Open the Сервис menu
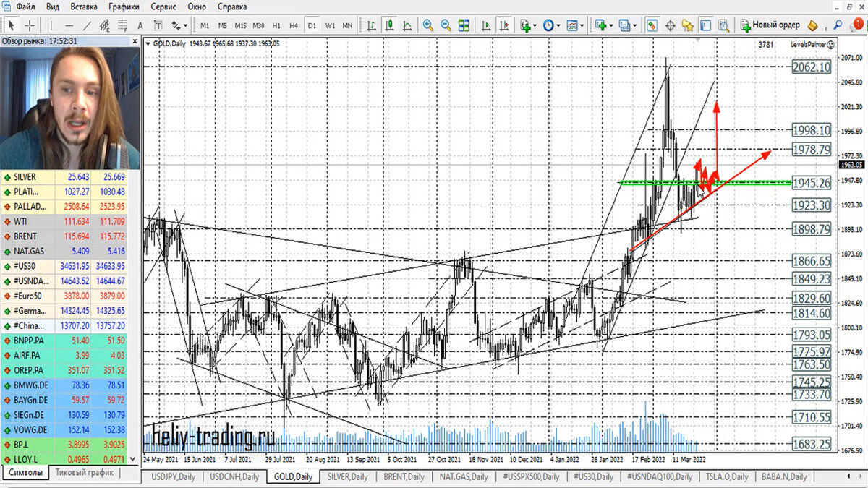 point(164,7)
